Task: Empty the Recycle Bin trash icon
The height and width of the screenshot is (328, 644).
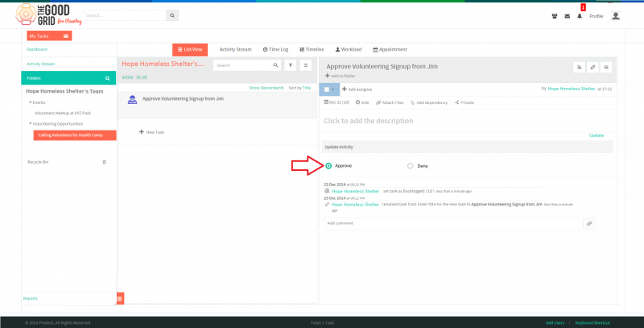Action: point(105,162)
